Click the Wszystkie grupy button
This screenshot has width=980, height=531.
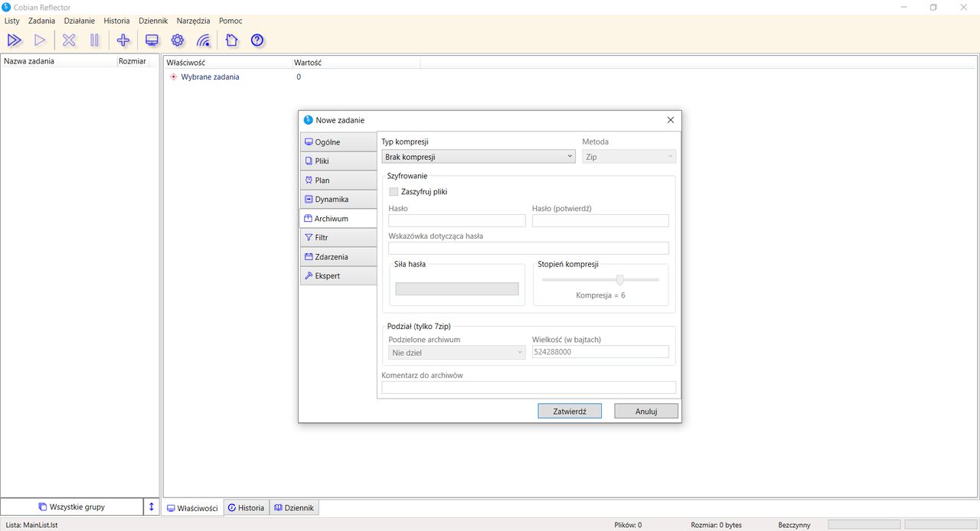71,507
